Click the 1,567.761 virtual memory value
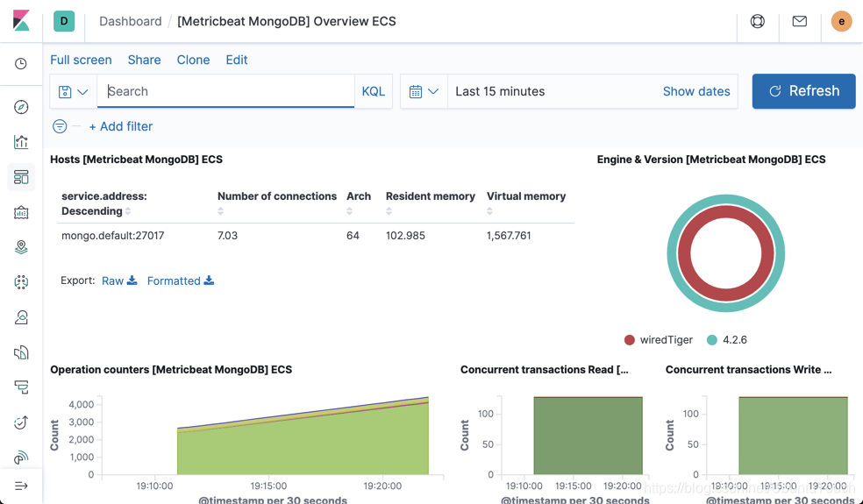The image size is (863, 504). (x=509, y=236)
